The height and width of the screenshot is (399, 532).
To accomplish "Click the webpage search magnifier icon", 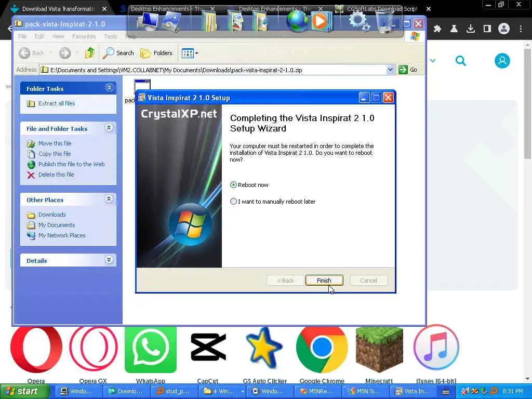I will coord(461,61).
